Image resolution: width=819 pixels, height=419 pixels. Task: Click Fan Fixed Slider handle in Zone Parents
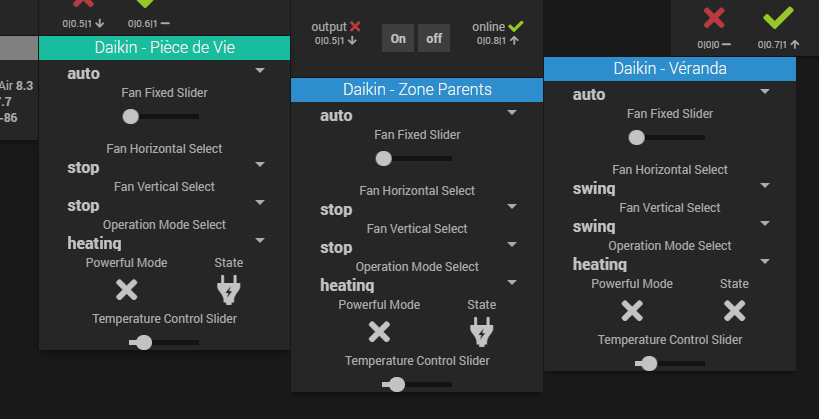point(384,158)
